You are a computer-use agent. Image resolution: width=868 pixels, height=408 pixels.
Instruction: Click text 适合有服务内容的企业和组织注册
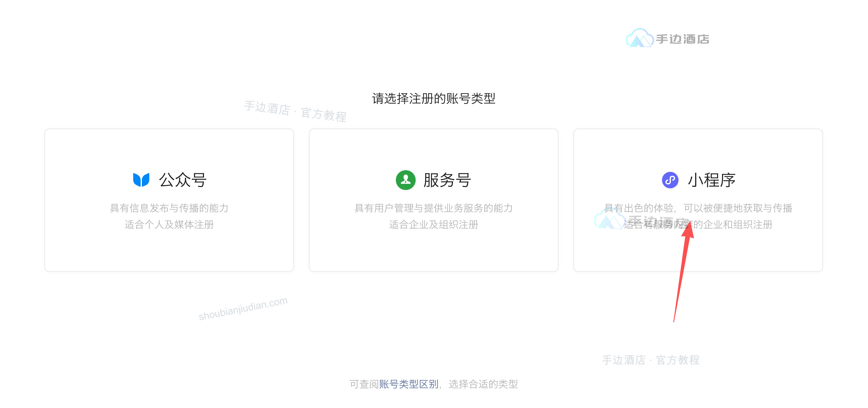pos(698,224)
